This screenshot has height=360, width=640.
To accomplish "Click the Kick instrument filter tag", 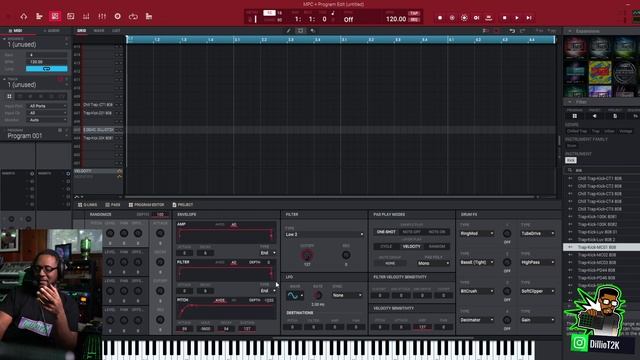I will pyautogui.click(x=571, y=160).
